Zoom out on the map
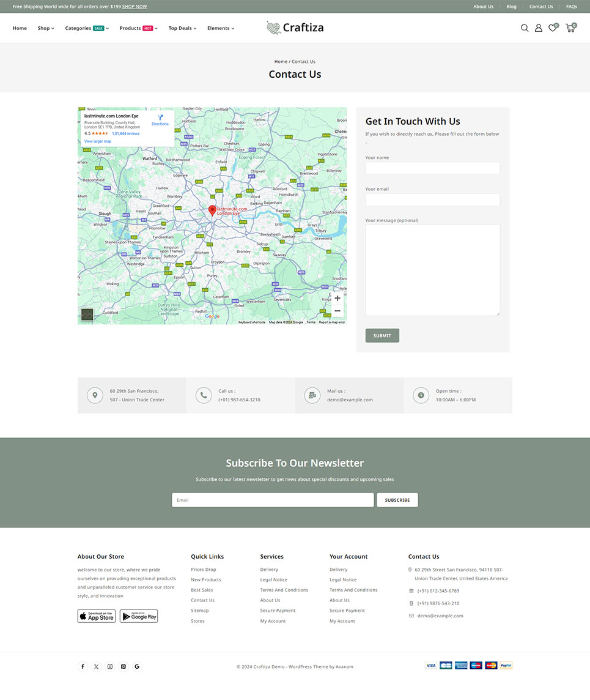The height and width of the screenshot is (700, 590). [x=337, y=311]
